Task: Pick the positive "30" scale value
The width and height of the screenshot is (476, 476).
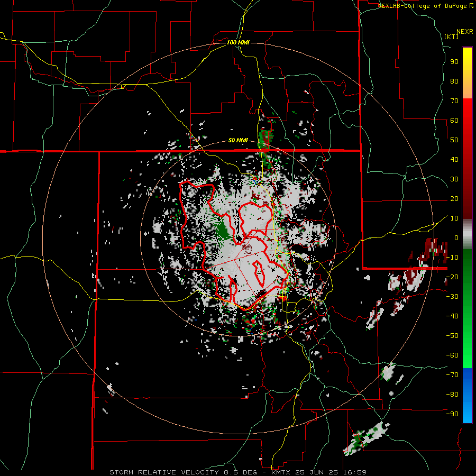Action: point(454,179)
